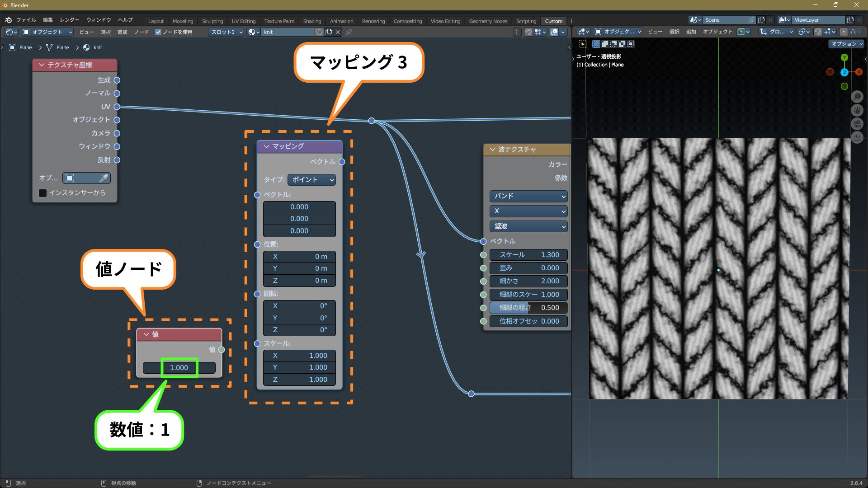Click the Z axis on the navigation gizmo
The image size is (868, 488).
pyautogui.click(x=844, y=72)
